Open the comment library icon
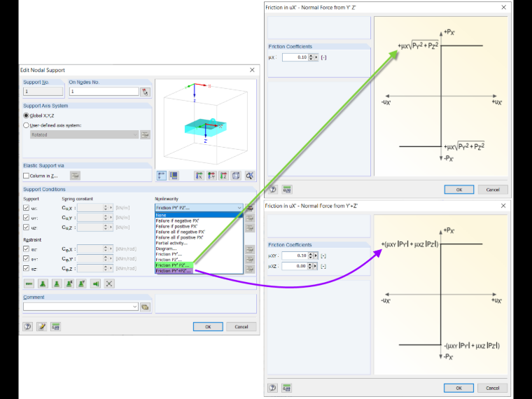 (145, 307)
